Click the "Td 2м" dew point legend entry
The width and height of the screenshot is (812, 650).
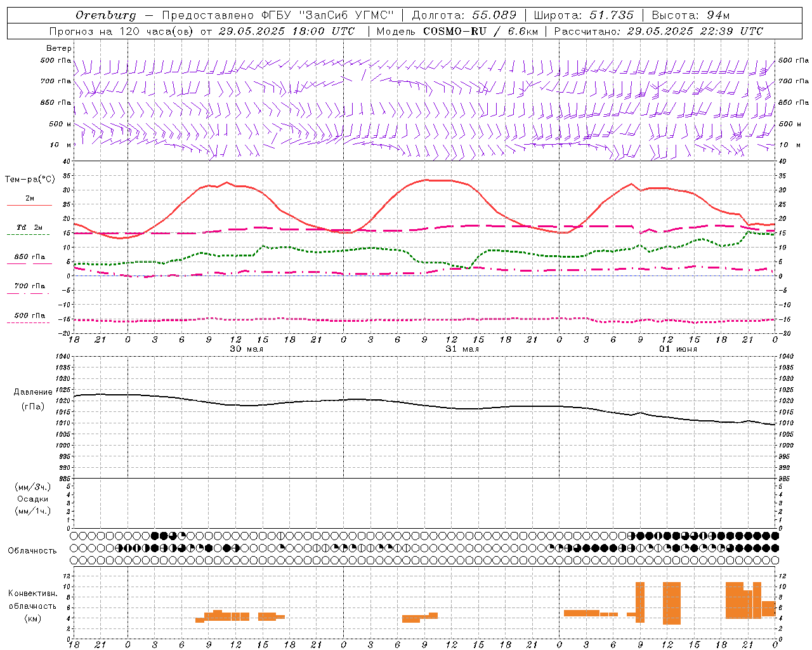point(30,227)
